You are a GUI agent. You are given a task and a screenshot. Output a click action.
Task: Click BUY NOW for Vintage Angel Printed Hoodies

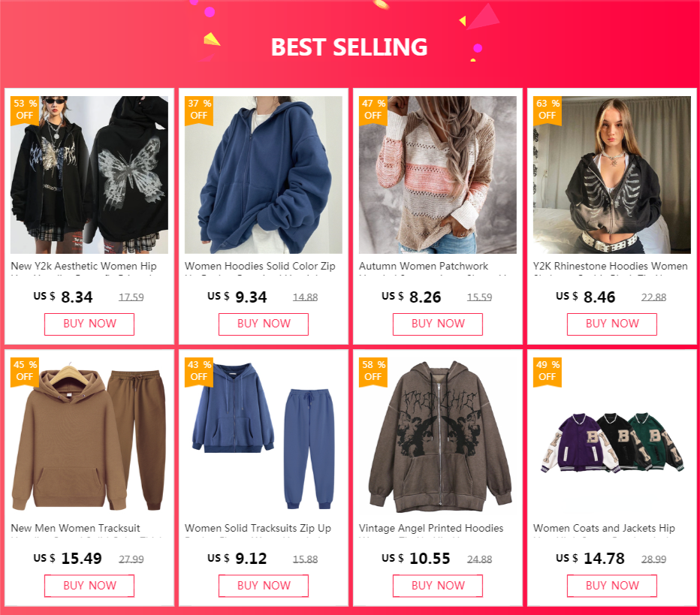[437, 586]
